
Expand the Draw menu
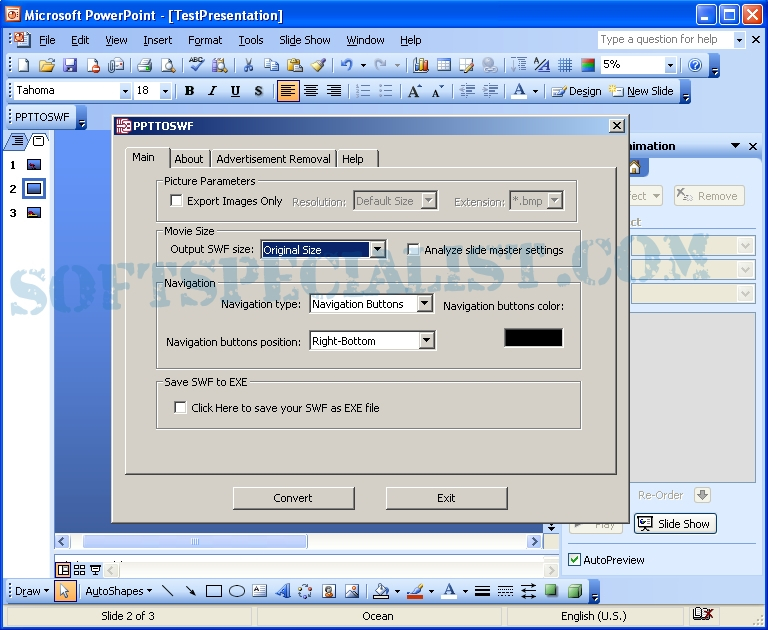(32, 591)
